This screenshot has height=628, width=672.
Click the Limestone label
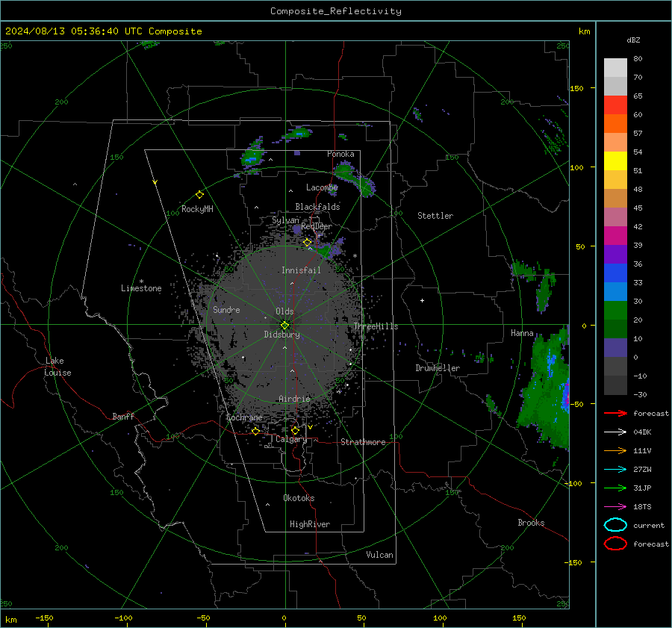[x=141, y=288]
